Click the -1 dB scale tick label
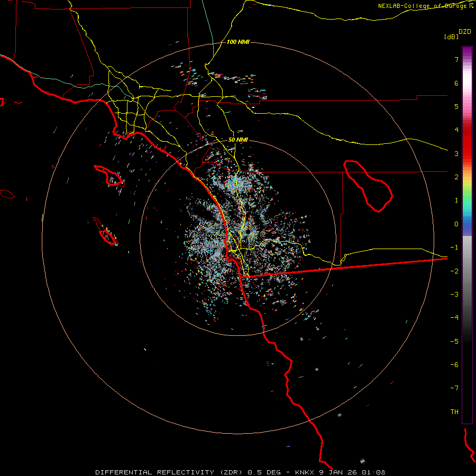Viewport: 476px width, 476px height. (x=454, y=248)
